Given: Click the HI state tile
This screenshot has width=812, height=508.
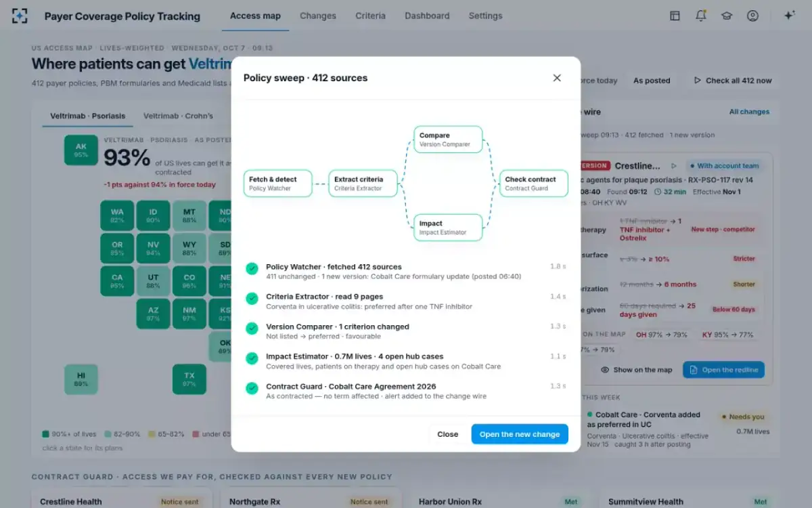Looking at the screenshot, I should click(81, 379).
